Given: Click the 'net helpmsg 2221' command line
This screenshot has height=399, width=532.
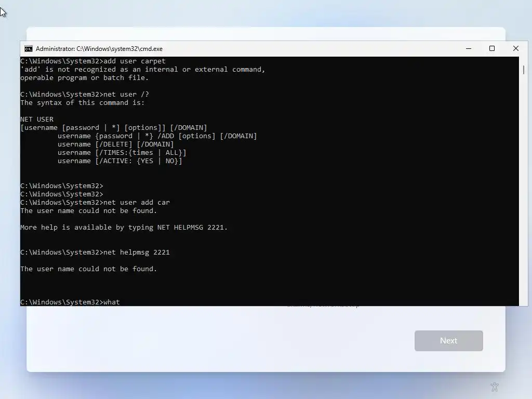Looking at the screenshot, I should (95, 252).
